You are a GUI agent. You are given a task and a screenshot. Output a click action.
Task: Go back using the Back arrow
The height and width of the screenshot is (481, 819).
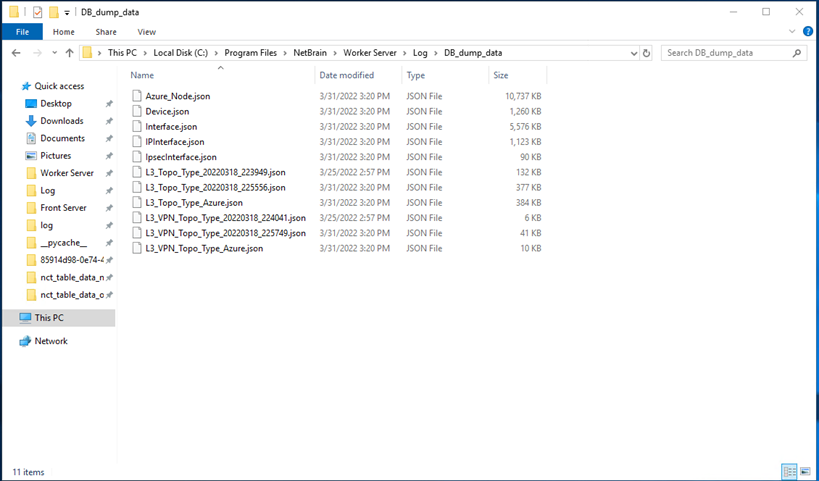pyautogui.click(x=15, y=53)
